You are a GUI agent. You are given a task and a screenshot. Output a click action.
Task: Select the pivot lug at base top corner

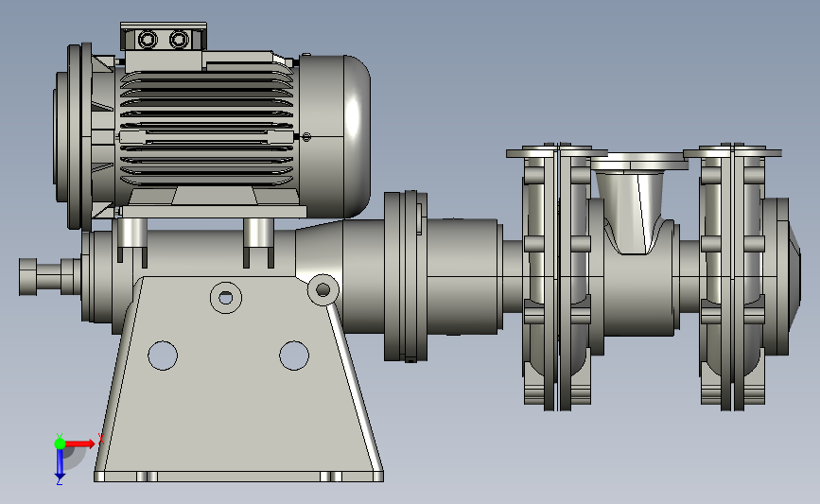(x=323, y=289)
